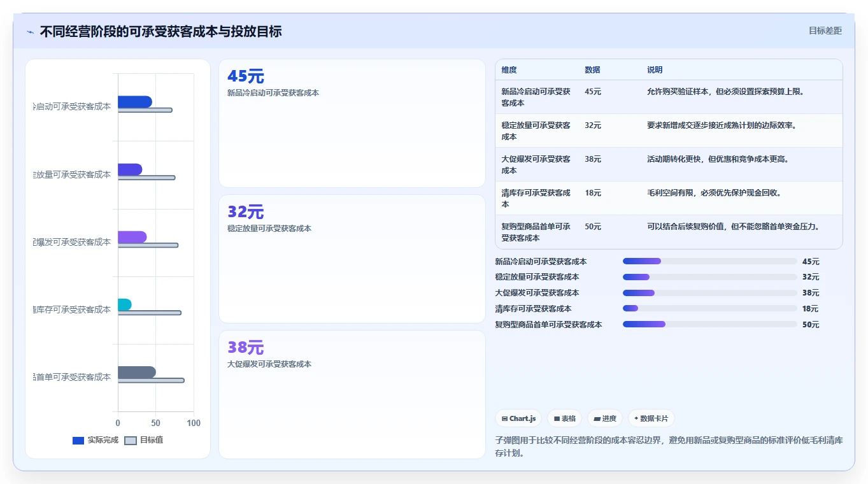Screen dimensions: 868x484
Task: Click the progress bar for 复购型商品首单可承受获客成本
Action: (709, 324)
